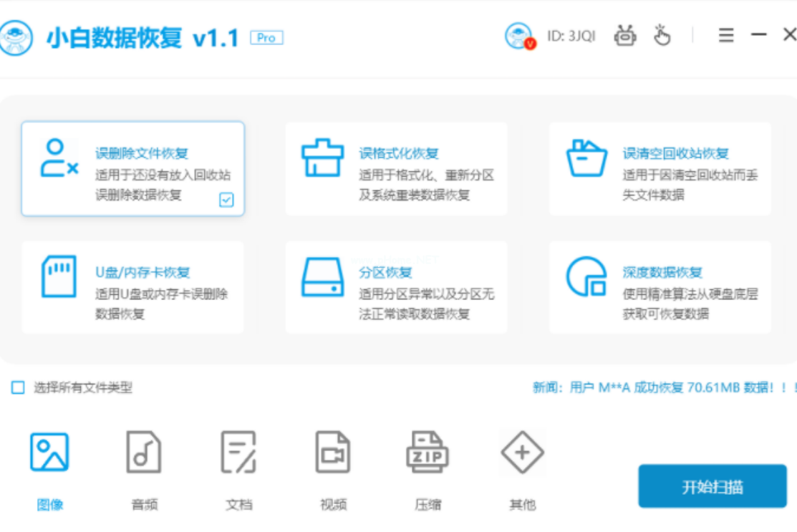Open the hamburger menu

pyautogui.click(x=726, y=36)
